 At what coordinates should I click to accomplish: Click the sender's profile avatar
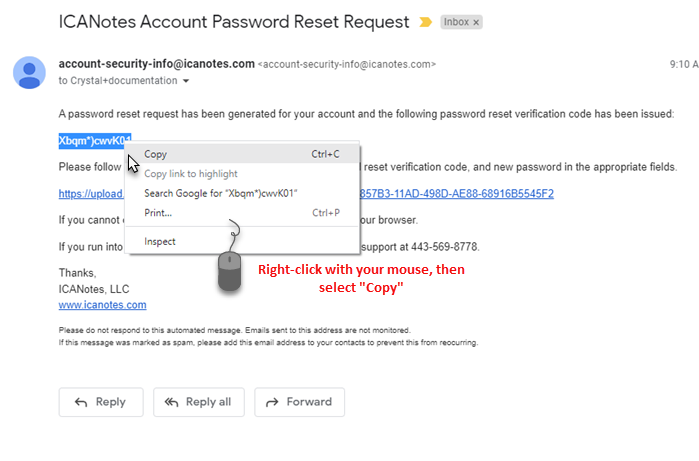tap(30, 73)
